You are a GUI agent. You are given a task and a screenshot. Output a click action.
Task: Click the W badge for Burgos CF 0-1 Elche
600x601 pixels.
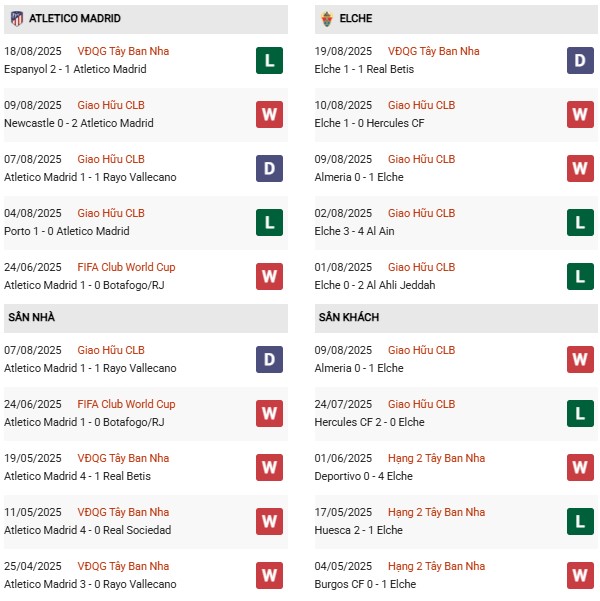580,575
